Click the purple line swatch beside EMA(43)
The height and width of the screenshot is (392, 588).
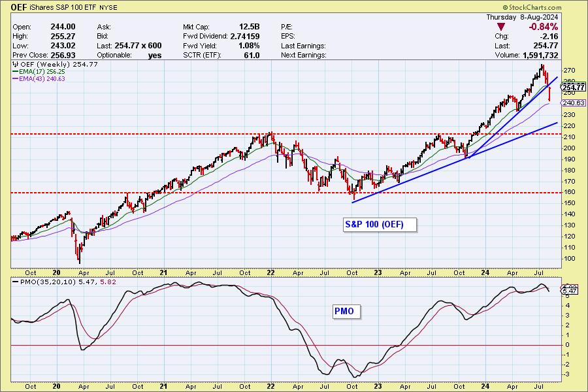click(16, 79)
